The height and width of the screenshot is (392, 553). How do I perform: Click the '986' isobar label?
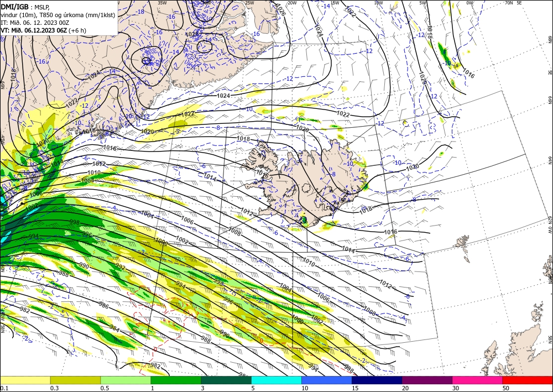coord(104,305)
